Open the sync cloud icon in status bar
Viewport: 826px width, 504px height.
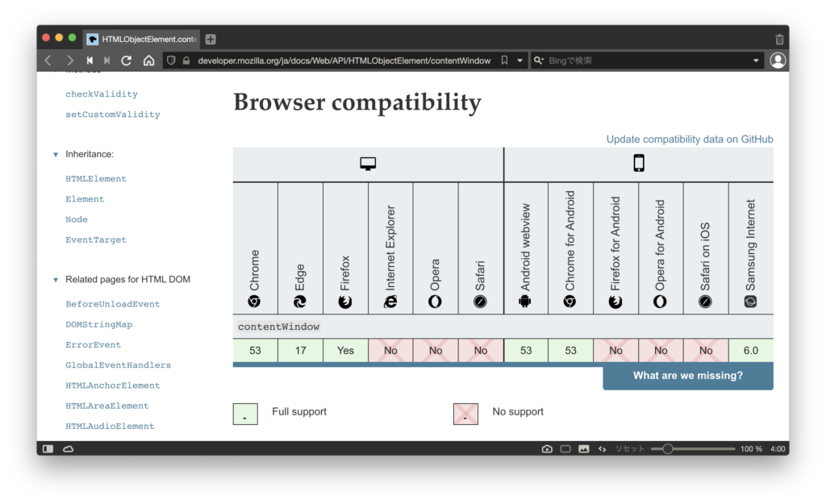point(69,449)
